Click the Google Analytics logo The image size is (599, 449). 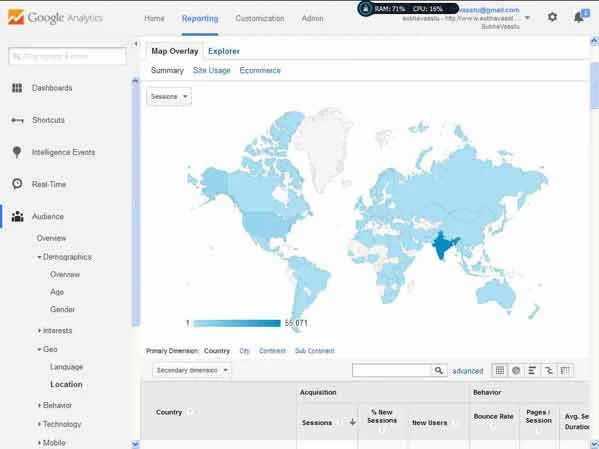pyautogui.click(x=55, y=18)
